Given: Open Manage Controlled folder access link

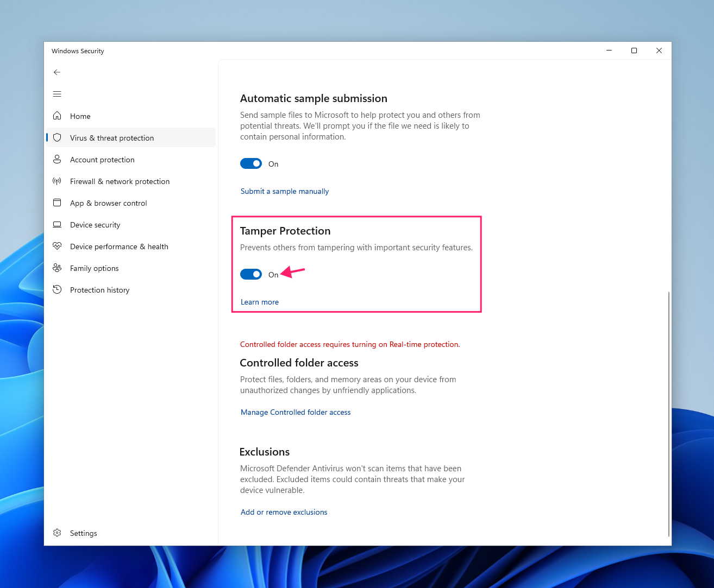Looking at the screenshot, I should point(296,412).
